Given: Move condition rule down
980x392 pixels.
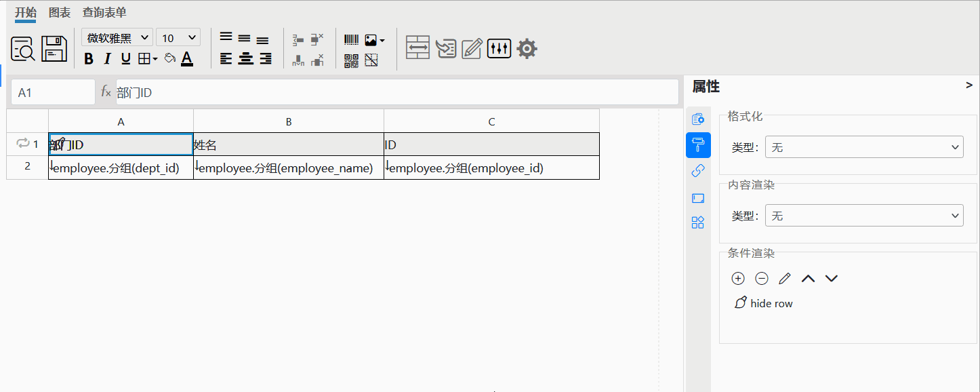Looking at the screenshot, I should (x=832, y=278).
